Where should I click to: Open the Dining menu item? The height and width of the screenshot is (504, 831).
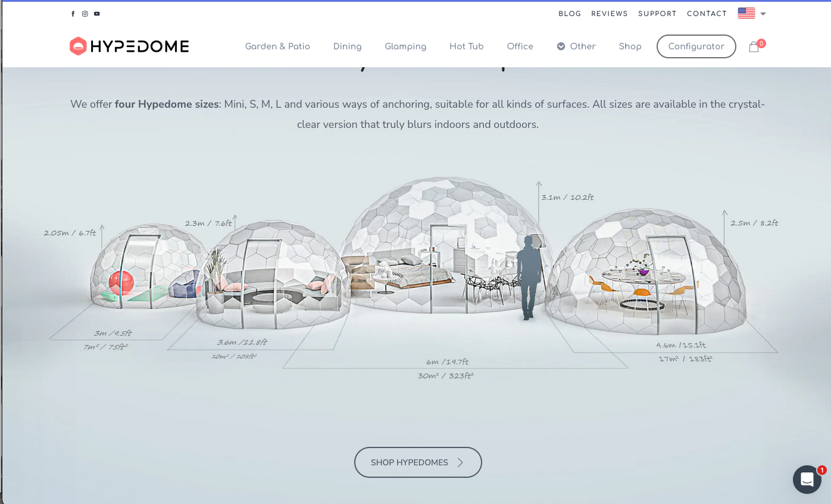pyautogui.click(x=348, y=46)
